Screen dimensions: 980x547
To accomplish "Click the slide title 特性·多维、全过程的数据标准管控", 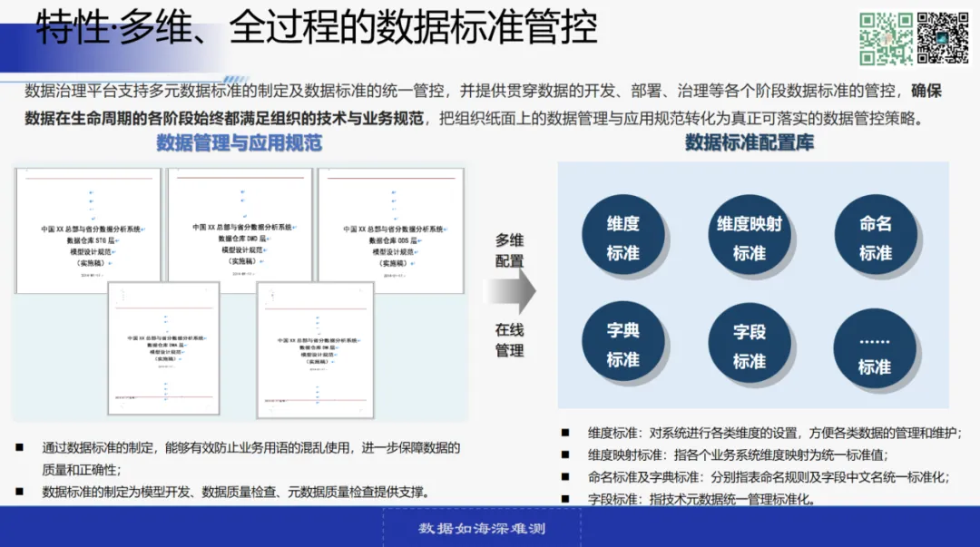I will coord(317,27).
